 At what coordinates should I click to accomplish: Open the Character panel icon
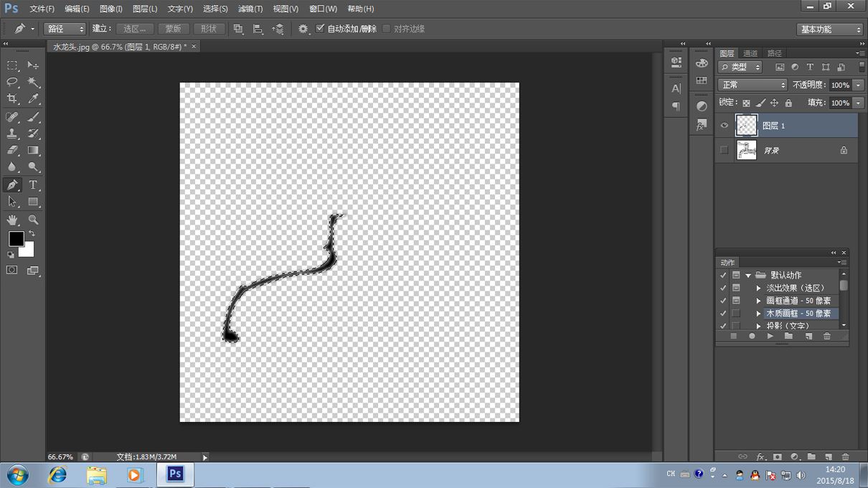[x=676, y=89]
